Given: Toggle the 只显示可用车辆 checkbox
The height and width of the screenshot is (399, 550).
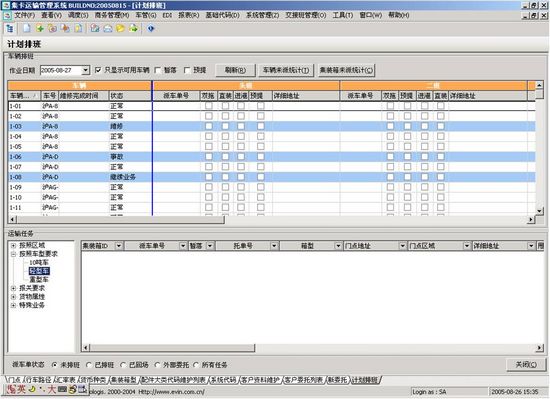Looking at the screenshot, I should click(98, 70).
